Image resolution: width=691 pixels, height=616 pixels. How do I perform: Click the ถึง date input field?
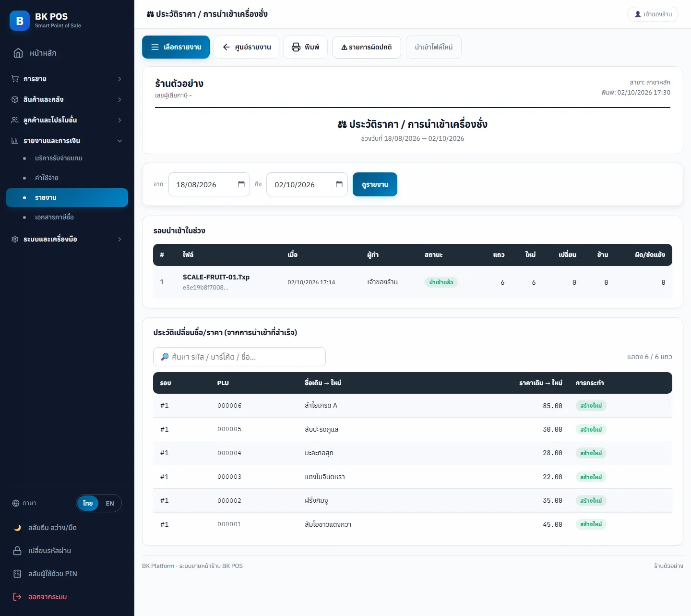click(307, 184)
